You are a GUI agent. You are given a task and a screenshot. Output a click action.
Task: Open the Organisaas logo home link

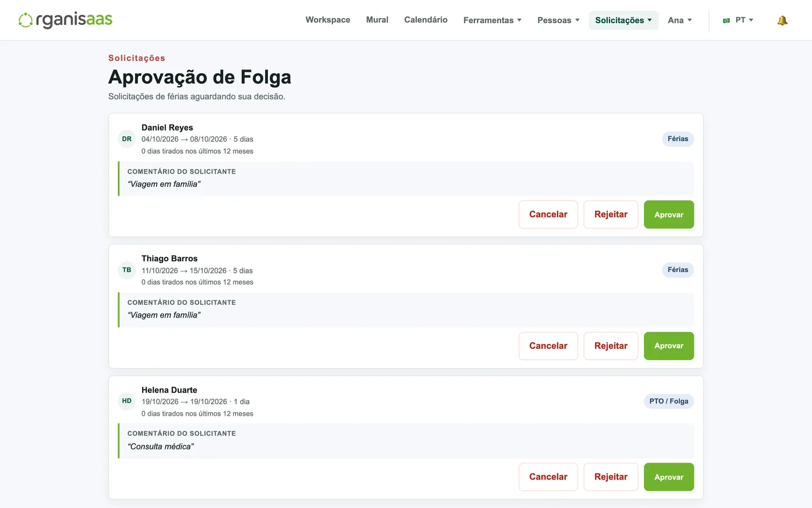tap(65, 20)
